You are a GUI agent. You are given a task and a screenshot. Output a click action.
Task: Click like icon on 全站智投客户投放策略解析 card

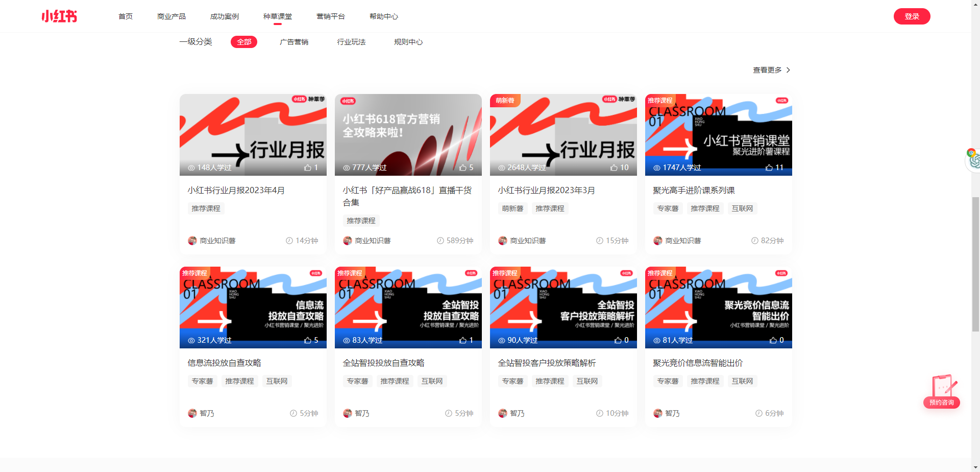point(618,340)
